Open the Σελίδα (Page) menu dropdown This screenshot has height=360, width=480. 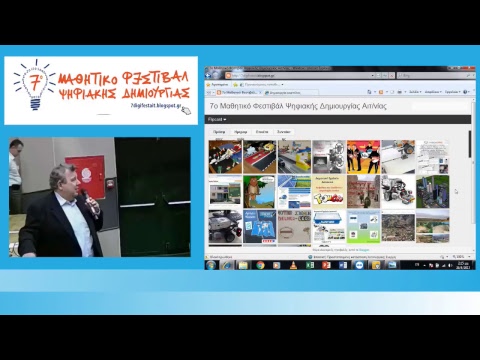[x=415, y=92]
